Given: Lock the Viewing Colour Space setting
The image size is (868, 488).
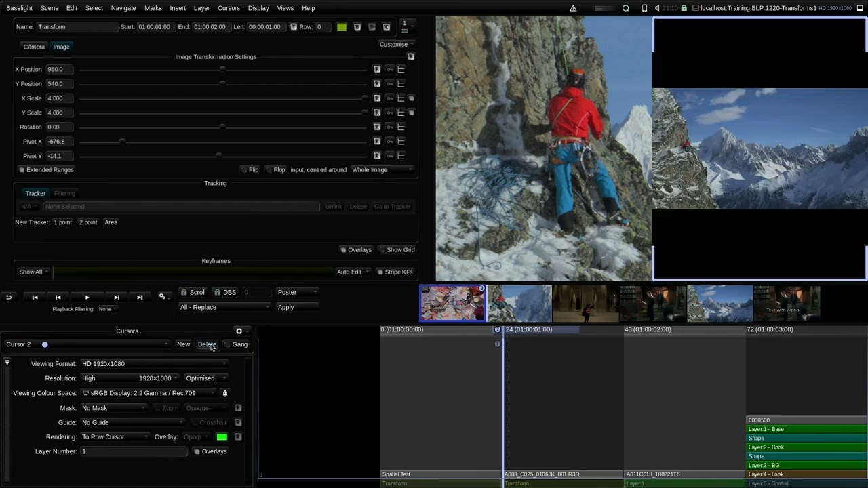Looking at the screenshot, I should 225,393.
